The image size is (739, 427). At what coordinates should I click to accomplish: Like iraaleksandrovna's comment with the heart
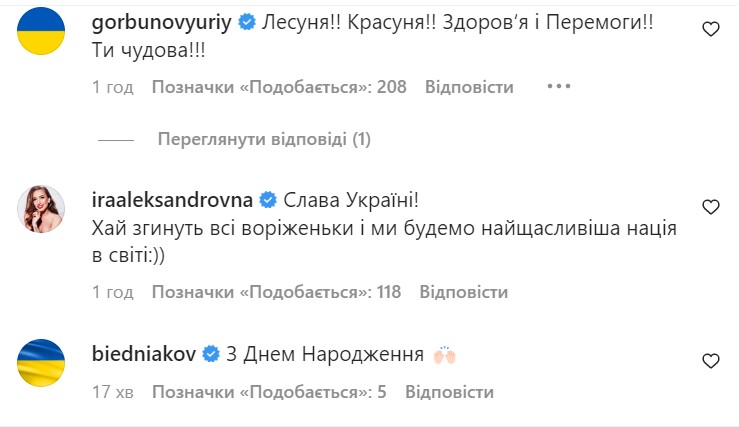tap(711, 208)
